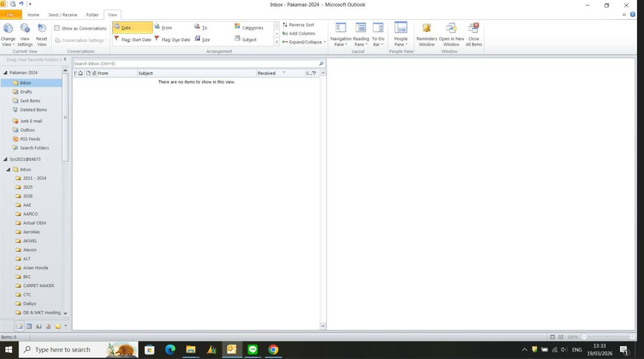Click Add Columns button

298,34
